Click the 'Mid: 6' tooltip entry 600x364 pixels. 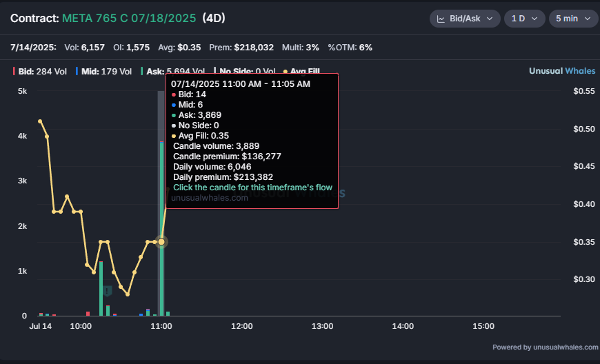[x=187, y=105]
